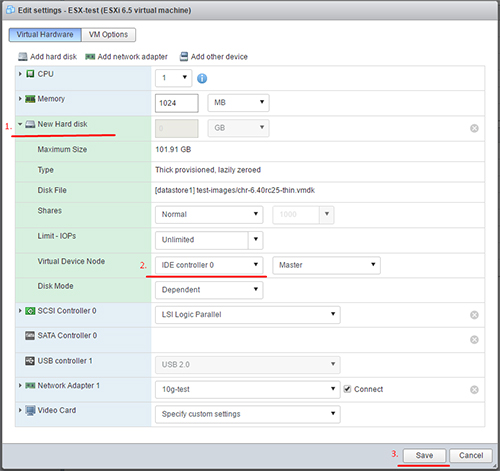This screenshot has height=471, width=500.
Task: Save the VM settings
Action: click(424, 455)
